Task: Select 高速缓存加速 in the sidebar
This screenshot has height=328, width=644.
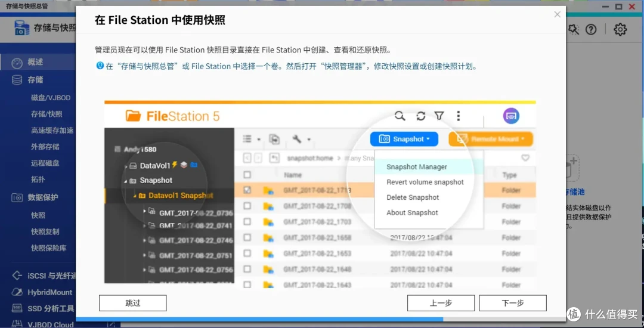Action: tap(52, 131)
